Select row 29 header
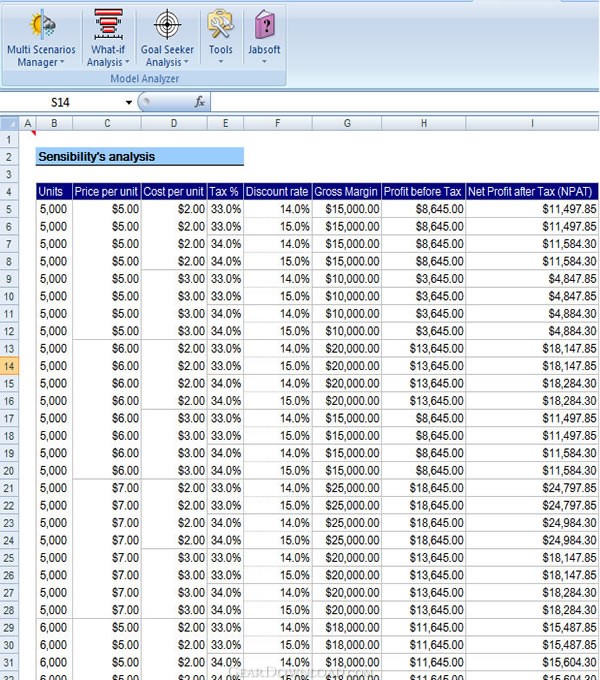Viewport: 600px width, 680px height. click(9, 628)
